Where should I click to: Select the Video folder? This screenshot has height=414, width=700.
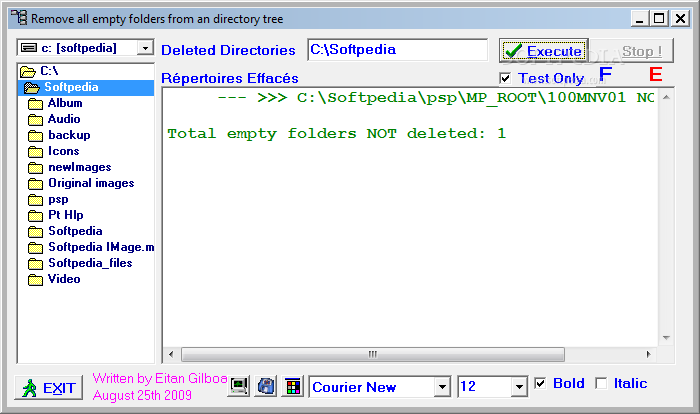point(54,280)
